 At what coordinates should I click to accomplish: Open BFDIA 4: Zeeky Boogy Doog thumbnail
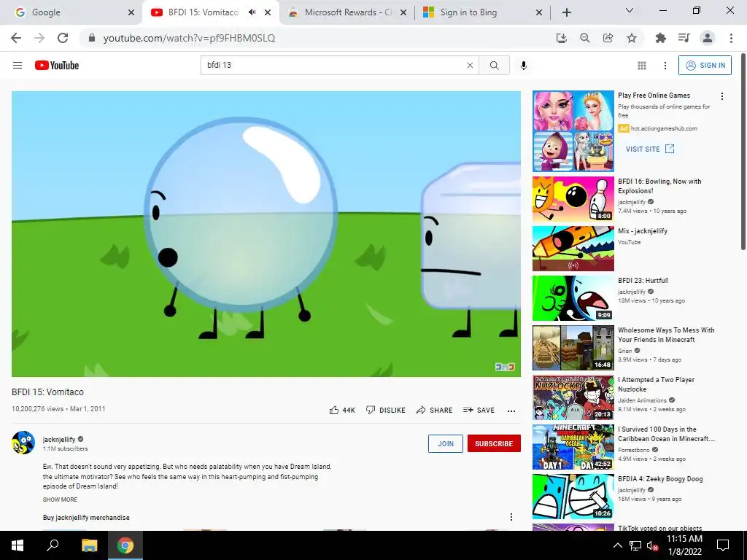coord(573,496)
